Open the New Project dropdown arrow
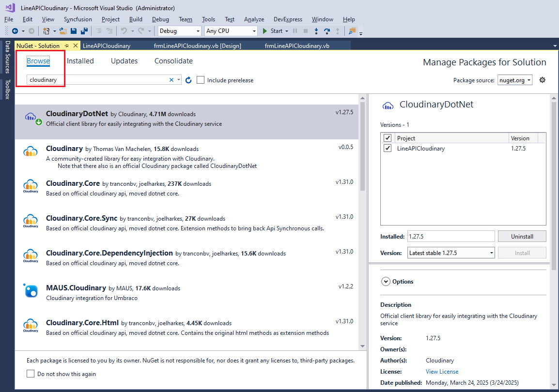Image resolution: width=559 pixels, height=392 pixels. coord(55,31)
